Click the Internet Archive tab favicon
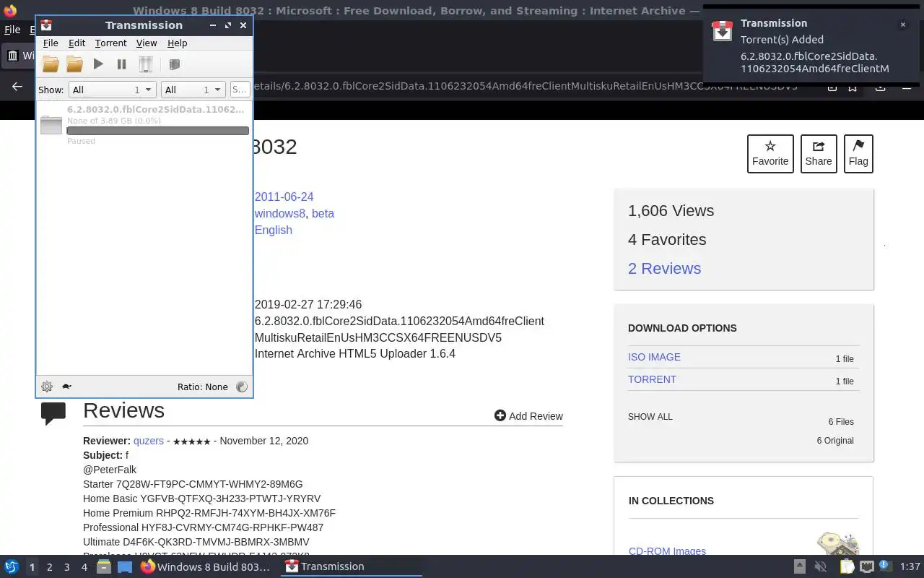Screen dimensions: 924x578 13,55
